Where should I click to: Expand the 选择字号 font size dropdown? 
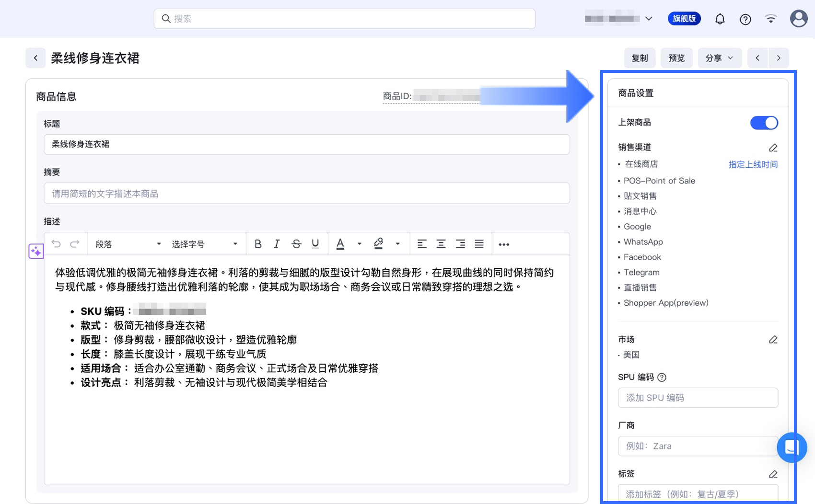pos(205,244)
